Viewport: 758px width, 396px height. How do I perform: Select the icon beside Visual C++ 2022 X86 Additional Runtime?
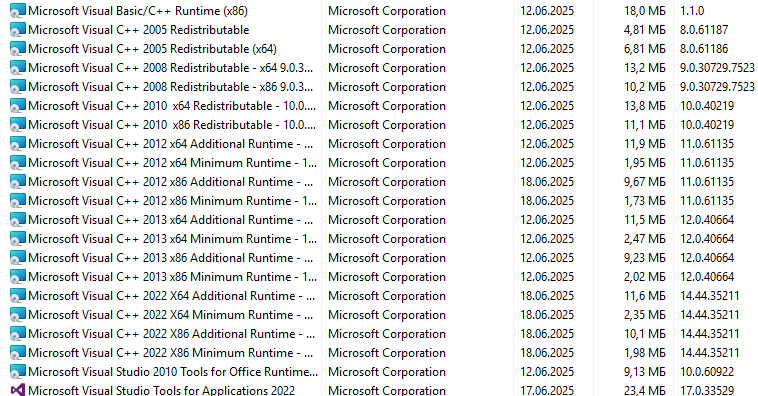[17, 334]
